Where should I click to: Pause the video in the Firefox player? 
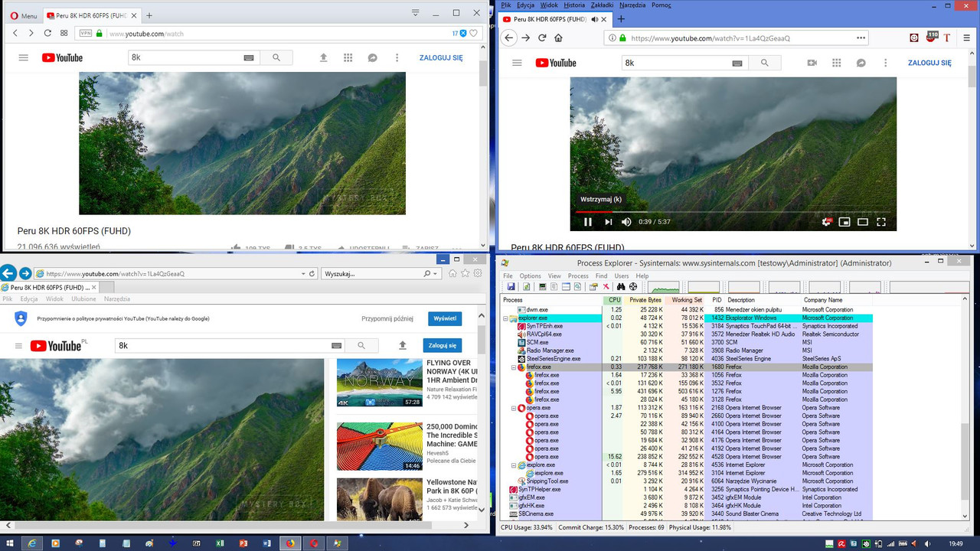coord(588,222)
